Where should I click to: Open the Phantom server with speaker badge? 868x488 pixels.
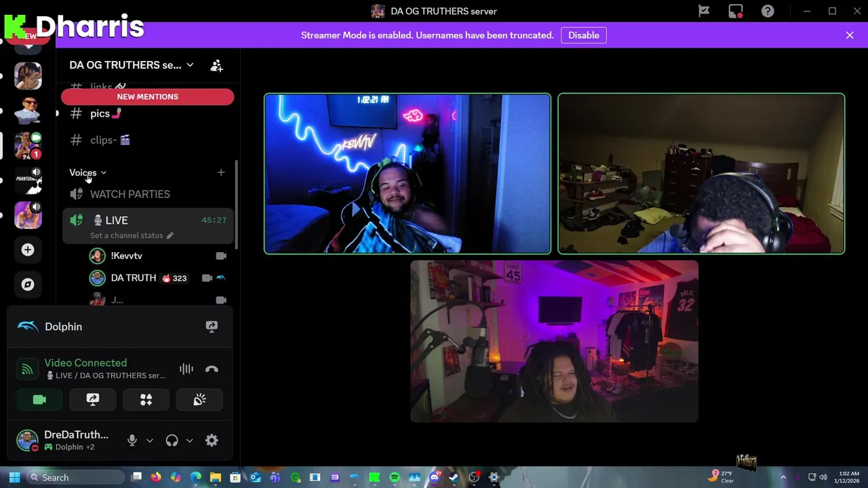coord(28,180)
